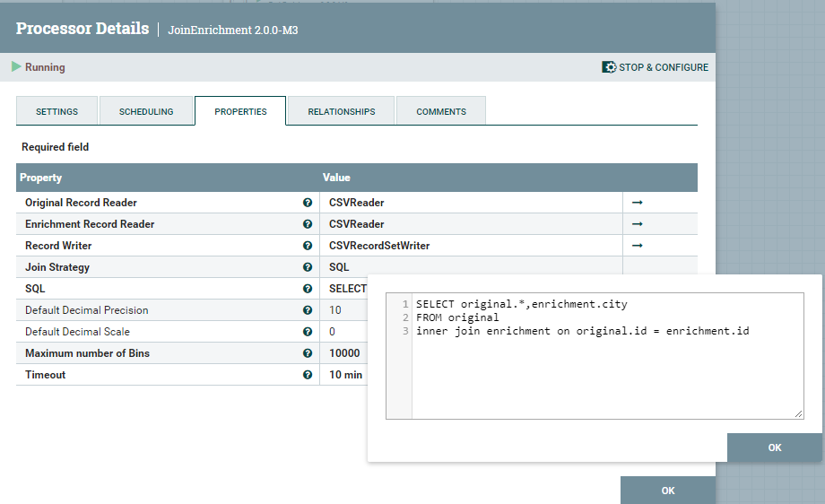Go to Enrichment Record Reader service arrow

pyautogui.click(x=638, y=224)
